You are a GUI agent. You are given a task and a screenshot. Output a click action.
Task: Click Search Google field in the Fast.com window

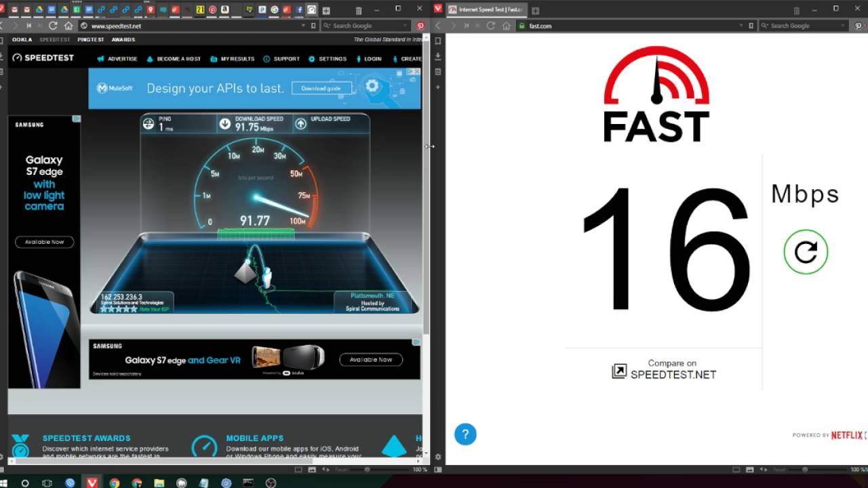[x=806, y=26]
